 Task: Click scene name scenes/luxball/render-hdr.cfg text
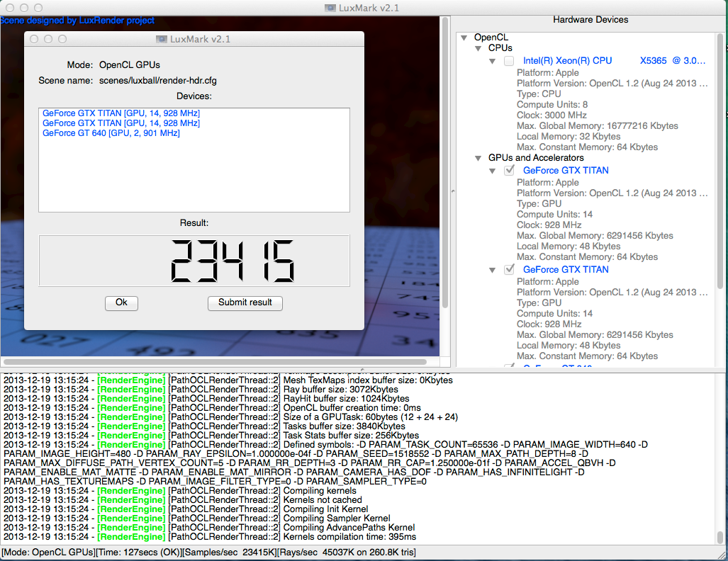pyautogui.click(x=158, y=81)
